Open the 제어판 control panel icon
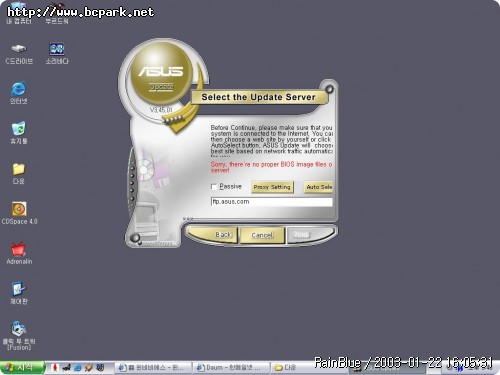Image resolution: width=500 pixels, height=375 pixels. pos(19,293)
